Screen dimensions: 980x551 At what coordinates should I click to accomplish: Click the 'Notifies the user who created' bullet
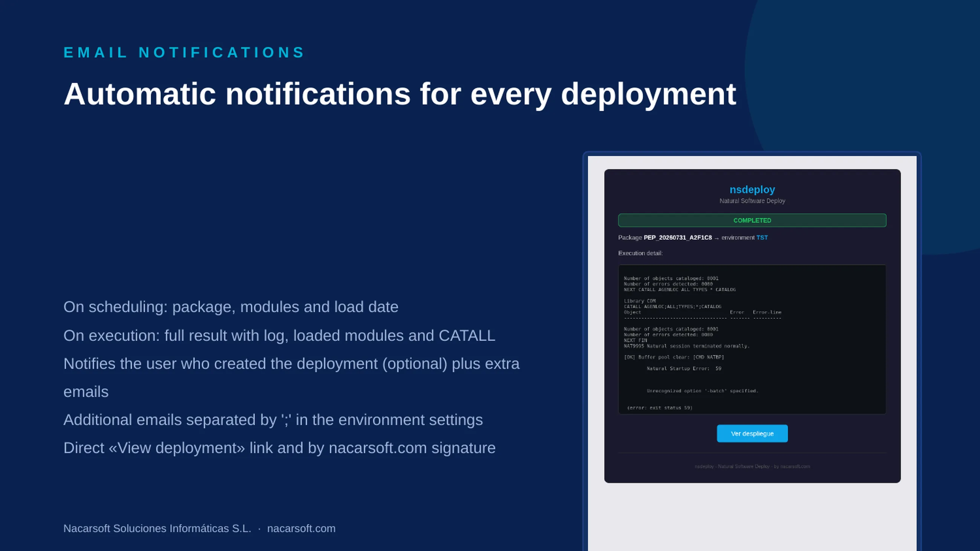(291, 378)
